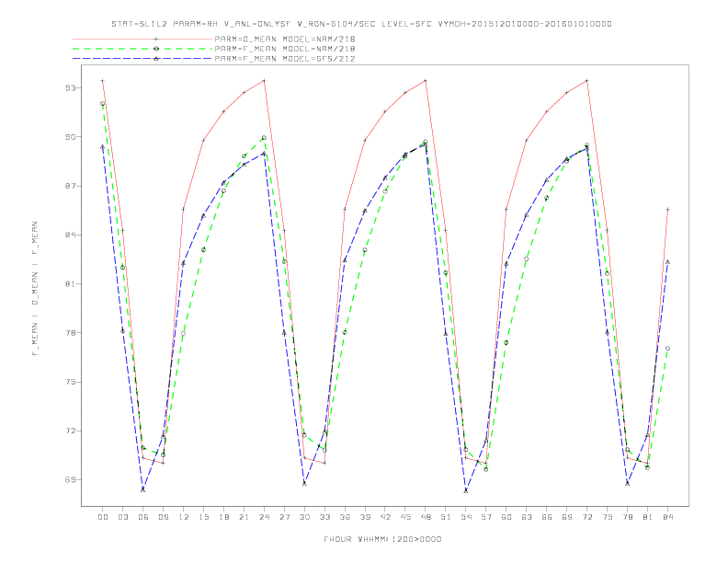Click x-axis tick label 06
The image size is (728, 563).
[x=143, y=517]
